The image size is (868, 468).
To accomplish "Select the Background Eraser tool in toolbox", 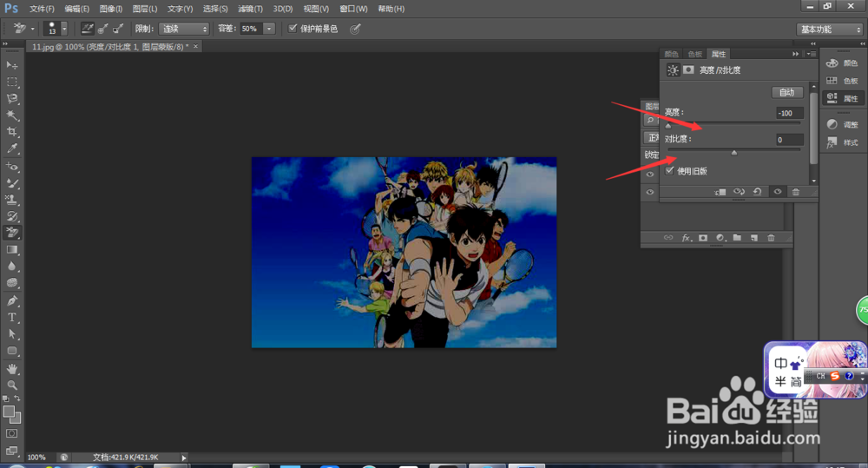I will pyautogui.click(x=11, y=233).
